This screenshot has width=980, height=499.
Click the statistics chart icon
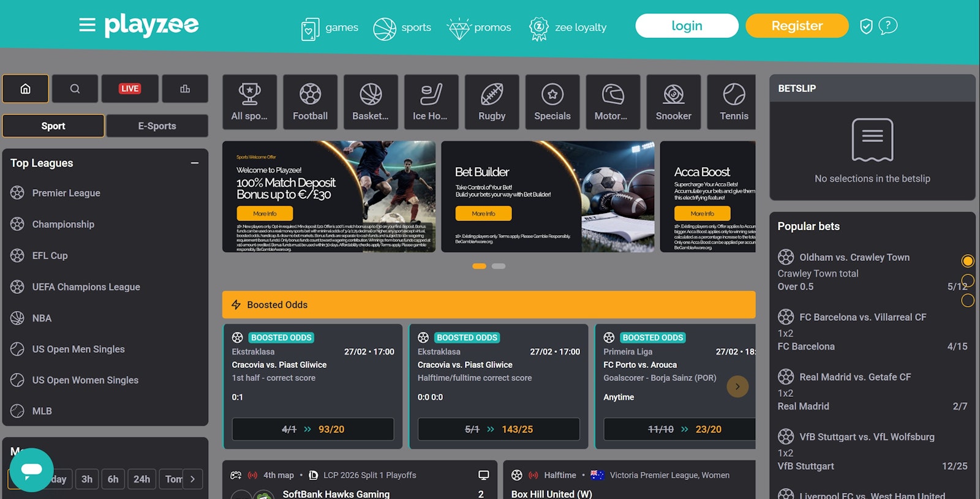[185, 89]
